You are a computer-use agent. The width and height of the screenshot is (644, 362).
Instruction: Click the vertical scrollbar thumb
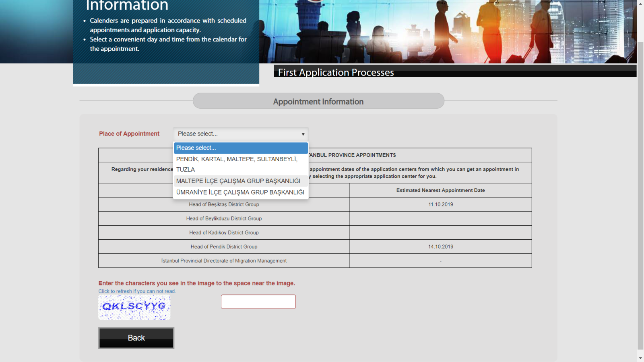640,193
